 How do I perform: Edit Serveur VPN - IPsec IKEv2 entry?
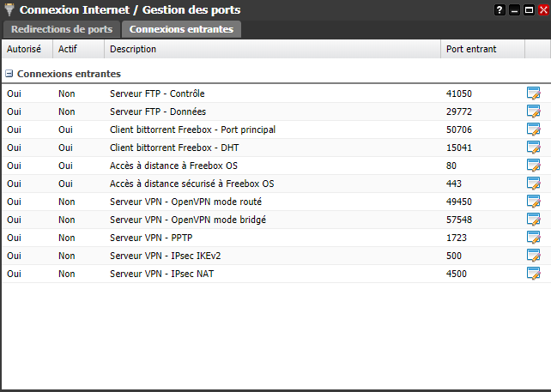coord(533,256)
